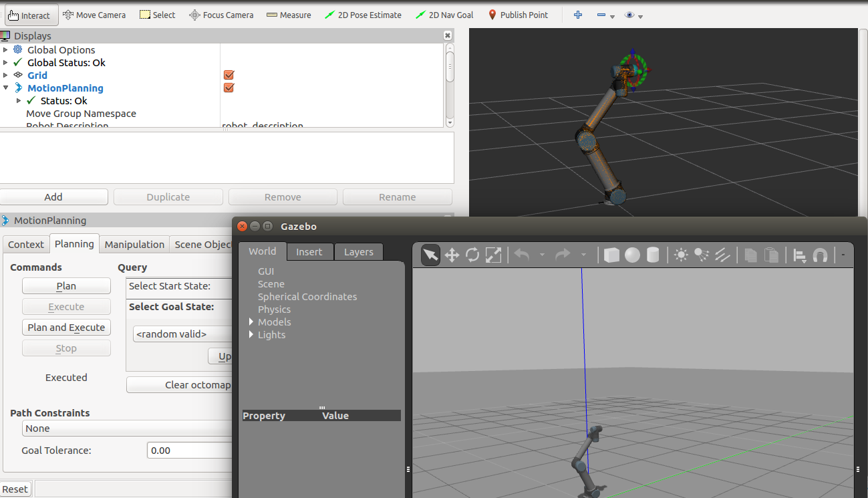Activate the Focus Camera tool
868x498 pixels.
pos(221,15)
